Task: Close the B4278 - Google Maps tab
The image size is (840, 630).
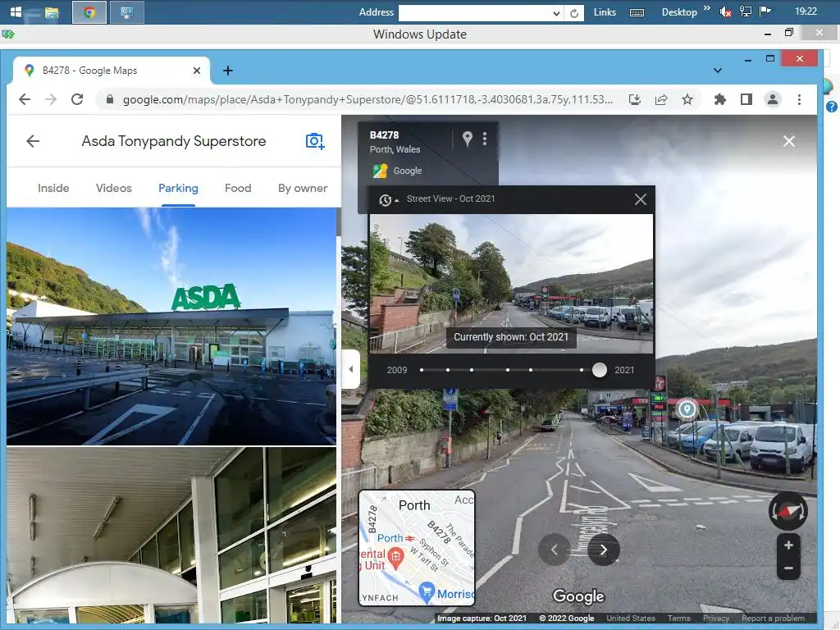Action: [x=197, y=71]
